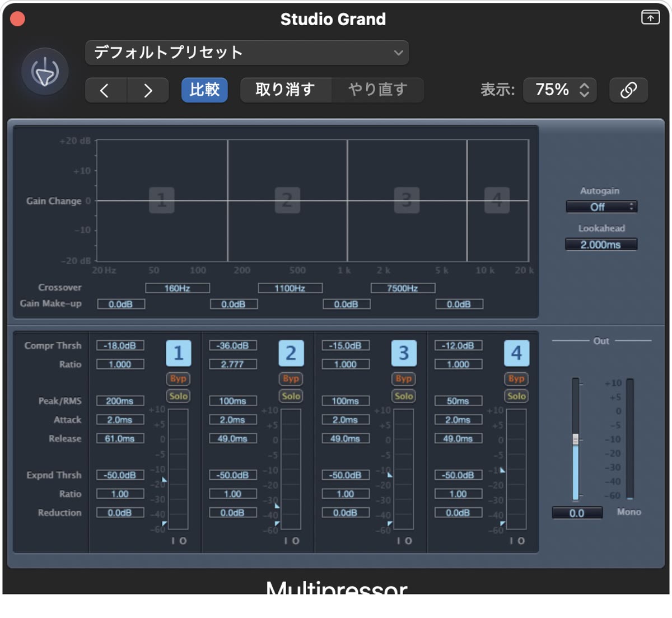Click the link chain icon
The width and height of the screenshot is (672, 618).
[x=628, y=90]
